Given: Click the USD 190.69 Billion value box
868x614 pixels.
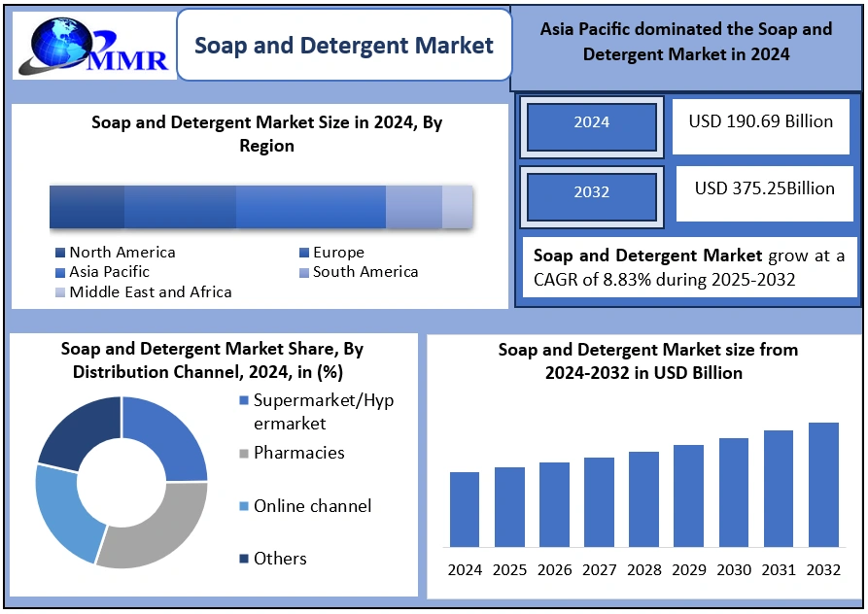Looking at the screenshot, I should (x=760, y=124).
